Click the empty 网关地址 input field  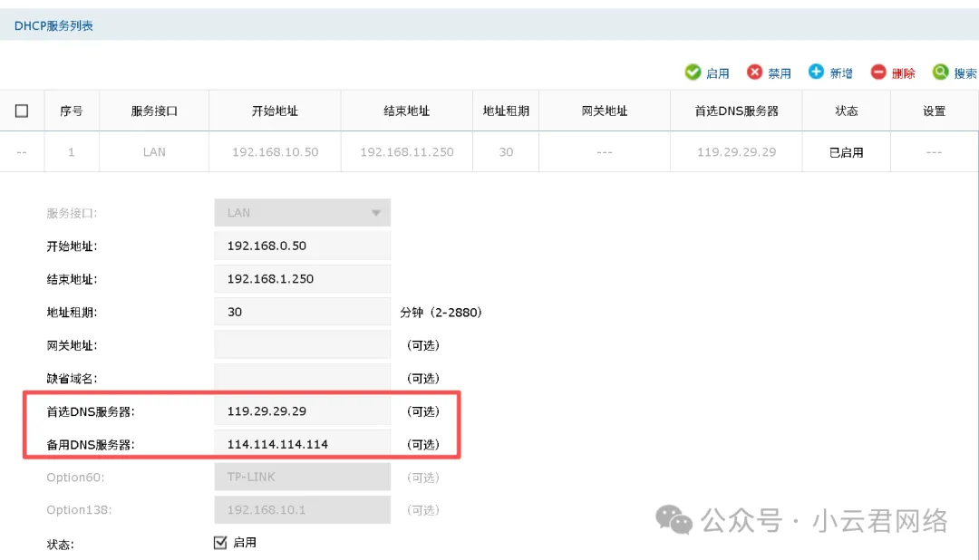302,344
